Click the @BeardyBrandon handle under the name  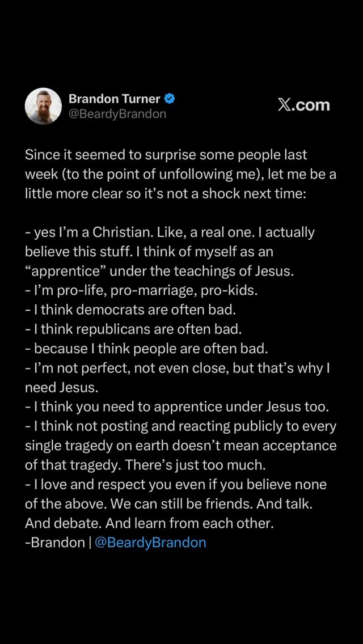point(117,114)
